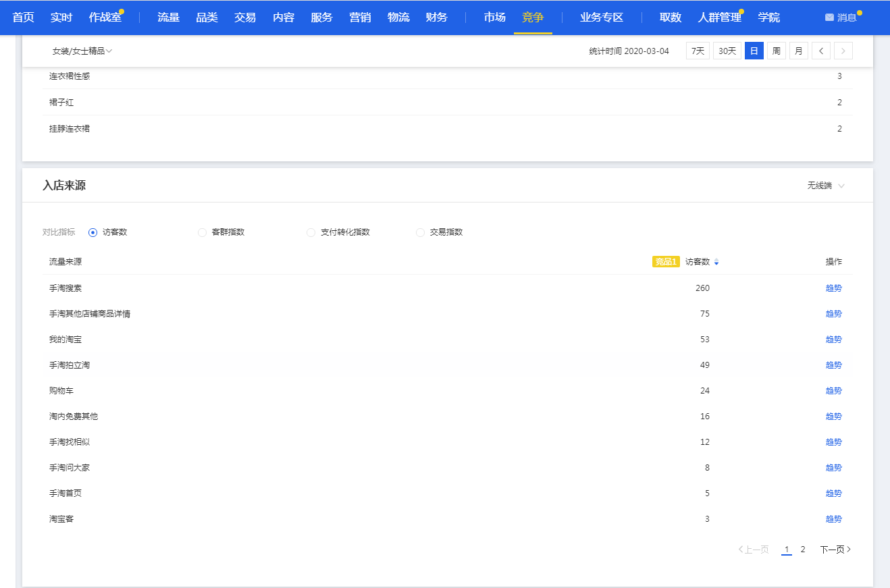This screenshot has width=890, height=588.
Task: Choose the 7天 time range button
Action: click(x=698, y=51)
